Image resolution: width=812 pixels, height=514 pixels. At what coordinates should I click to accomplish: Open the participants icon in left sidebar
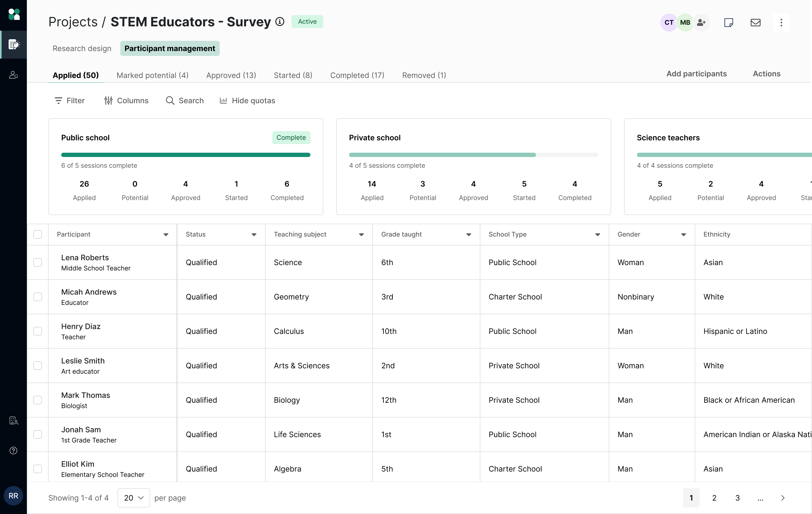[x=13, y=74]
